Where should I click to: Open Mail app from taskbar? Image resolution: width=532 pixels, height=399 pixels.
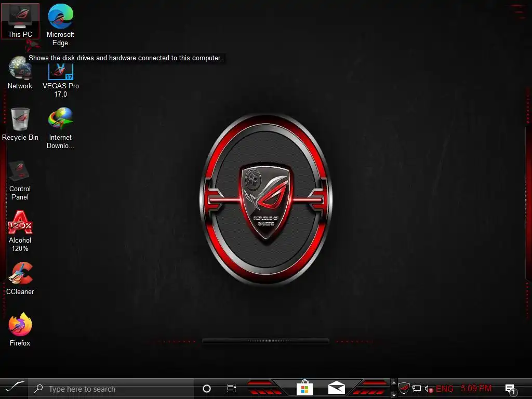pyautogui.click(x=337, y=388)
